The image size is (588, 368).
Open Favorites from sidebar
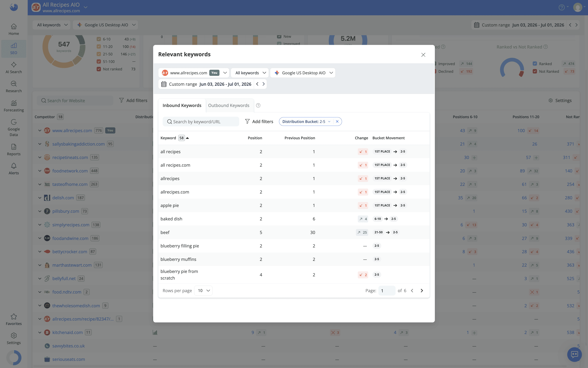click(14, 320)
